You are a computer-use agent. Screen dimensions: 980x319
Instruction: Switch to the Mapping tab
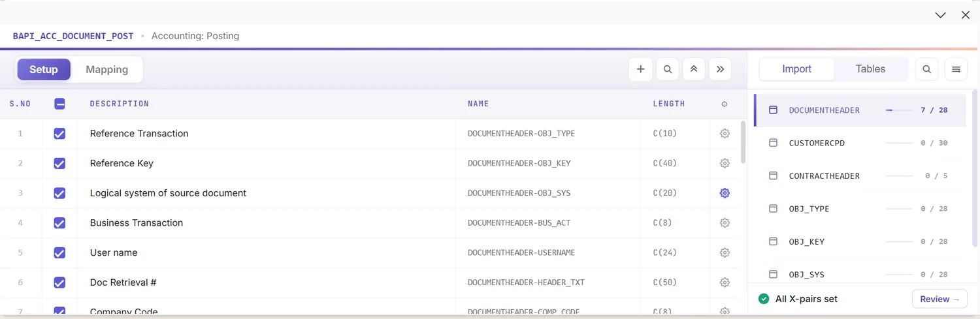(106, 69)
